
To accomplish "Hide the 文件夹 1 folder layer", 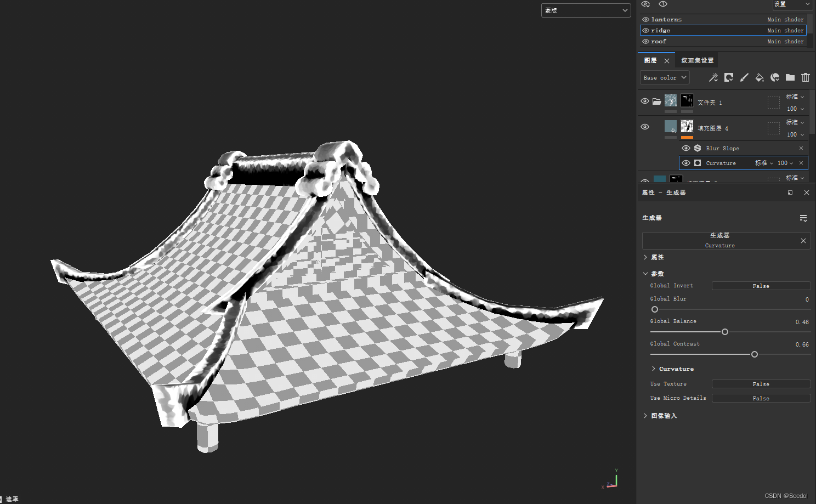I will (x=645, y=101).
